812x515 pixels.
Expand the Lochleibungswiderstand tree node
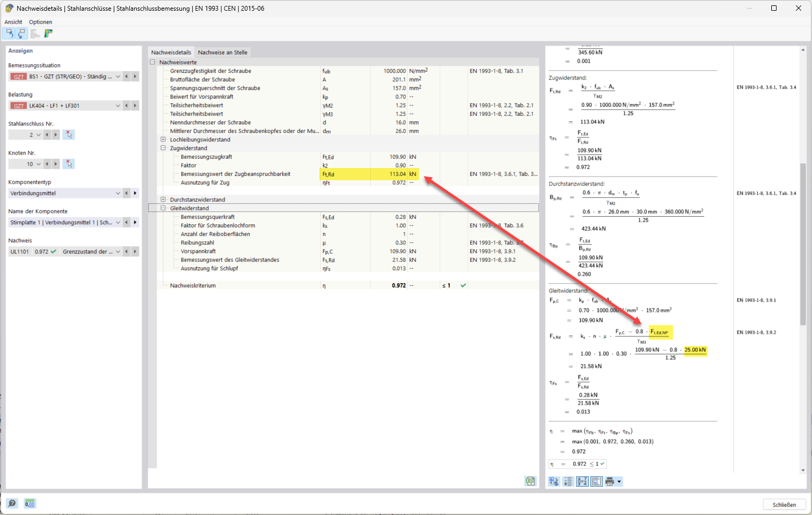[163, 139]
